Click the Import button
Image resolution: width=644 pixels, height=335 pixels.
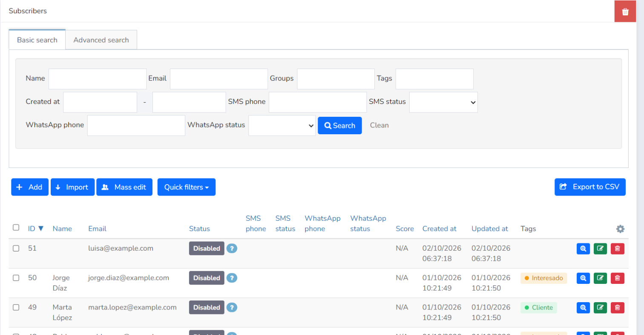click(72, 187)
